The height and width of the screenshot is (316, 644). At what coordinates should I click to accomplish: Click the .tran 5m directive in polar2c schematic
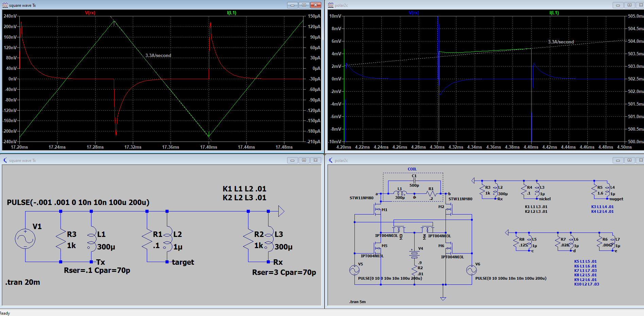357,302
